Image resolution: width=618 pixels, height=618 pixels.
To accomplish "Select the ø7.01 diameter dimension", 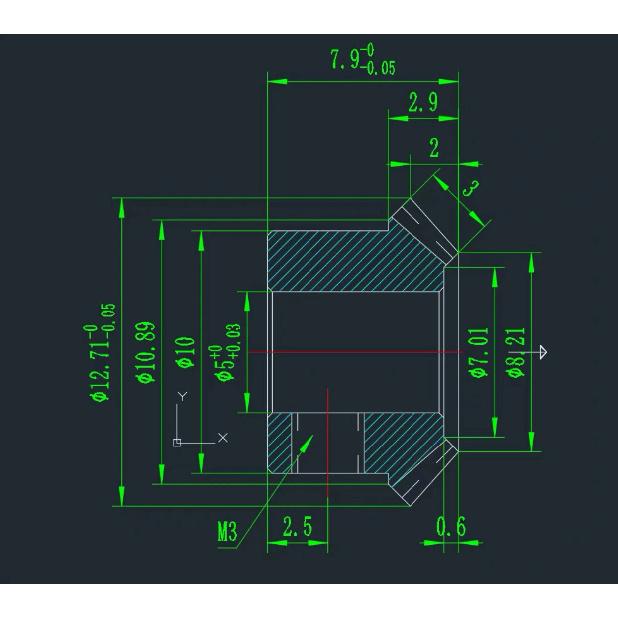I will coord(480,352).
